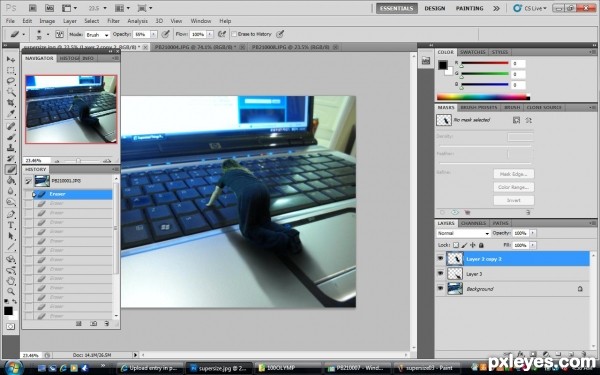The height and width of the screenshot is (375, 600).
Task: Open the Windows Start button
Action: pos(14,368)
